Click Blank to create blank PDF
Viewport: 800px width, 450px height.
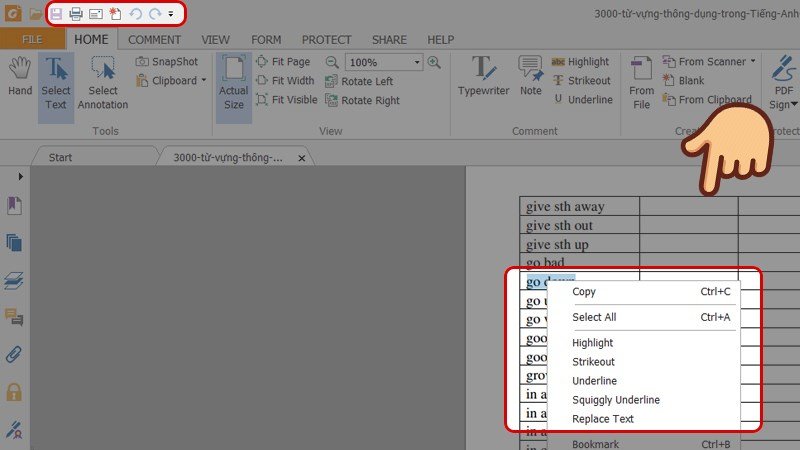(683, 81)
